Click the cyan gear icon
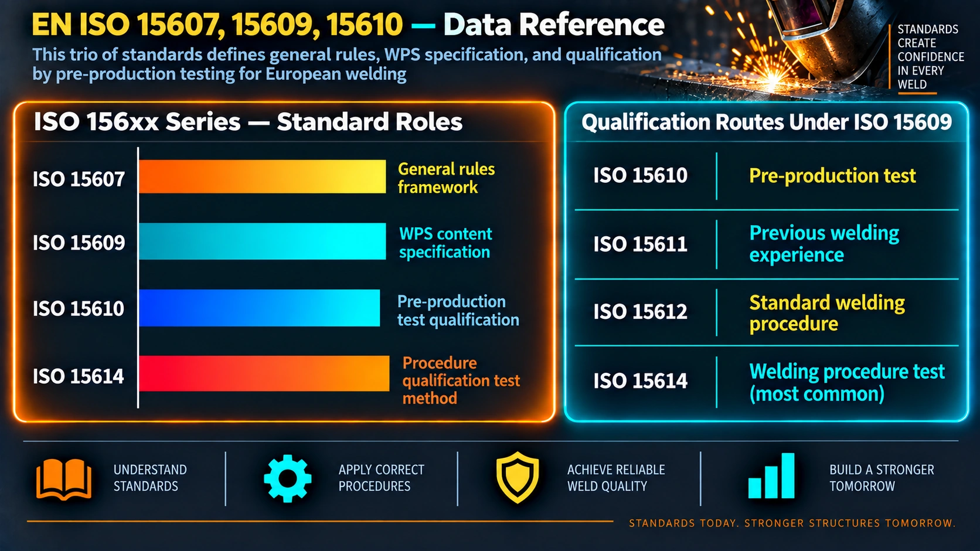980x551 pixels. 287,479
